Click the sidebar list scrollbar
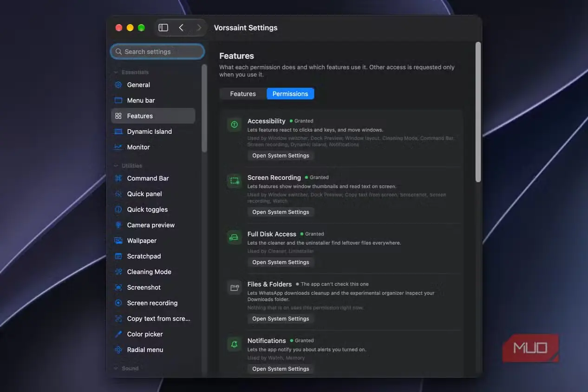This screenshot has height=392, width=588. coord(204,108)
